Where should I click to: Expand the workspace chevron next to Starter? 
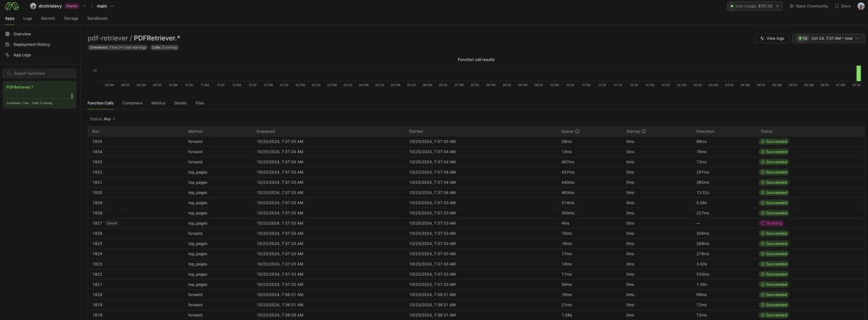click(x=85, y=6)
